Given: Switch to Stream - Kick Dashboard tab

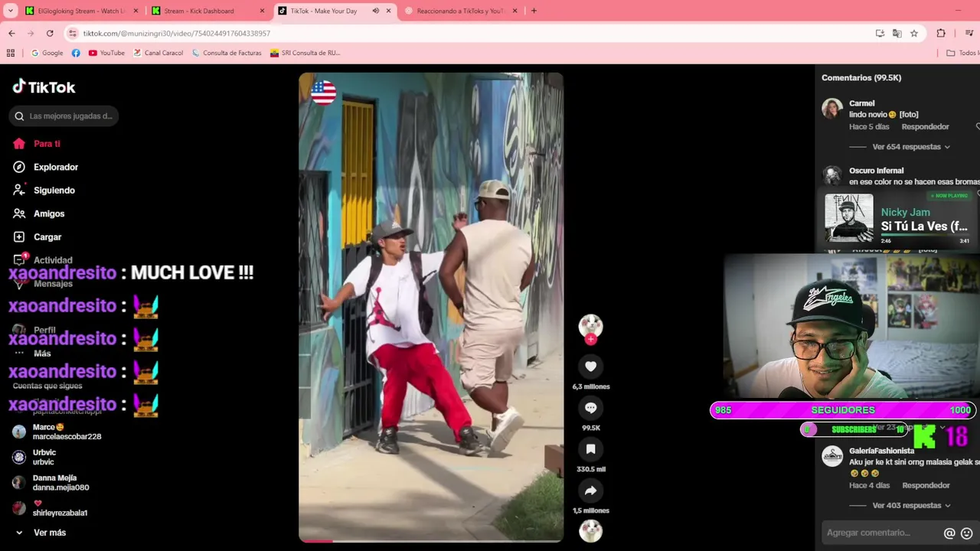Looking at the screenshot, I should (x=207, y=11).
